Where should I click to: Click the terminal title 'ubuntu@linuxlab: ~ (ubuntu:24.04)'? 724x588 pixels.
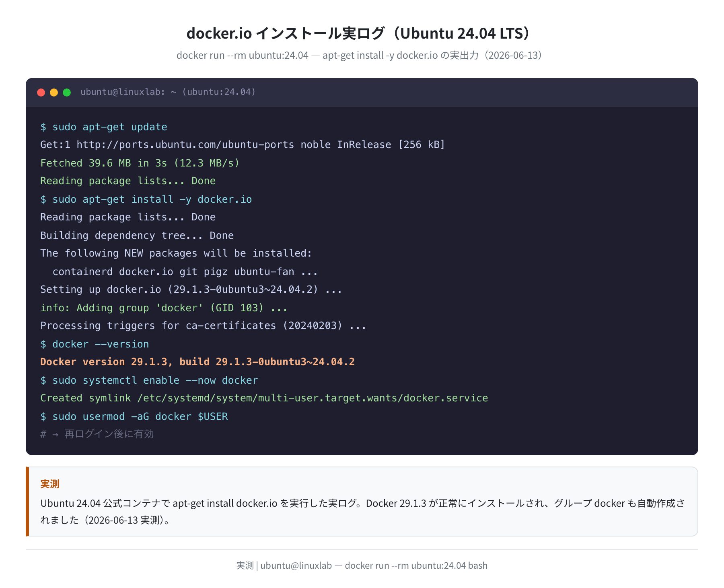point(168,92)
